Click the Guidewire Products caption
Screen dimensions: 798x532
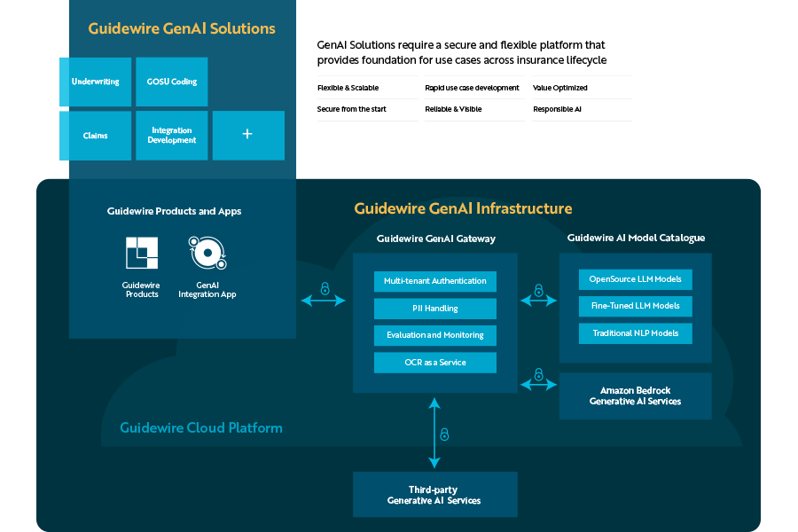click(x=142, y=290)
